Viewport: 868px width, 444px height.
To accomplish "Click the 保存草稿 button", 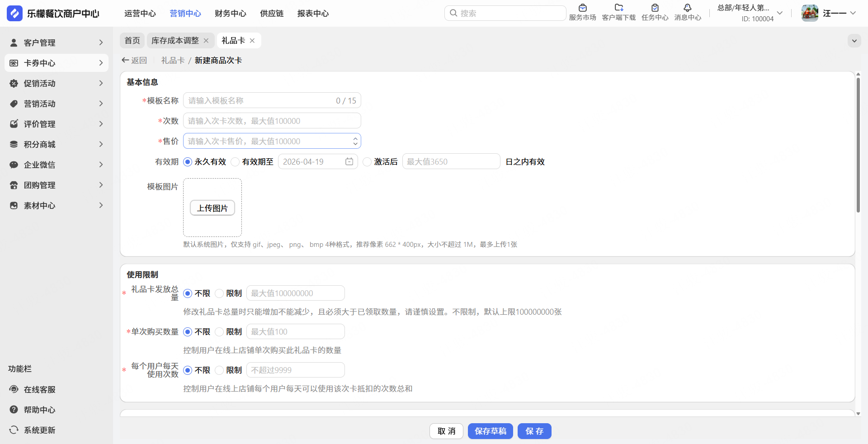I will 491,431.
